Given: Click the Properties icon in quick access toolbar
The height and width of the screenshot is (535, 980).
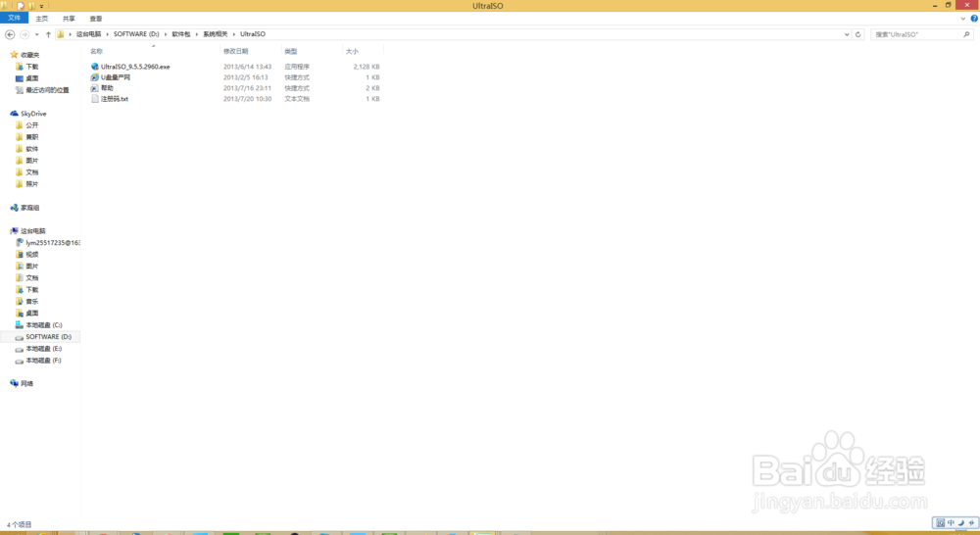Looking at the screenshot, I should (21, 6).
